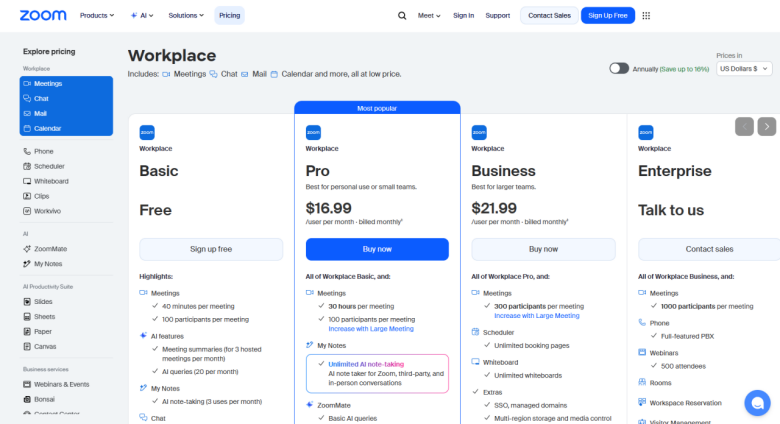780x424 pixels.
Task: Click Zoom Workplace icon on Business card
Action: (x=479, y=132)
